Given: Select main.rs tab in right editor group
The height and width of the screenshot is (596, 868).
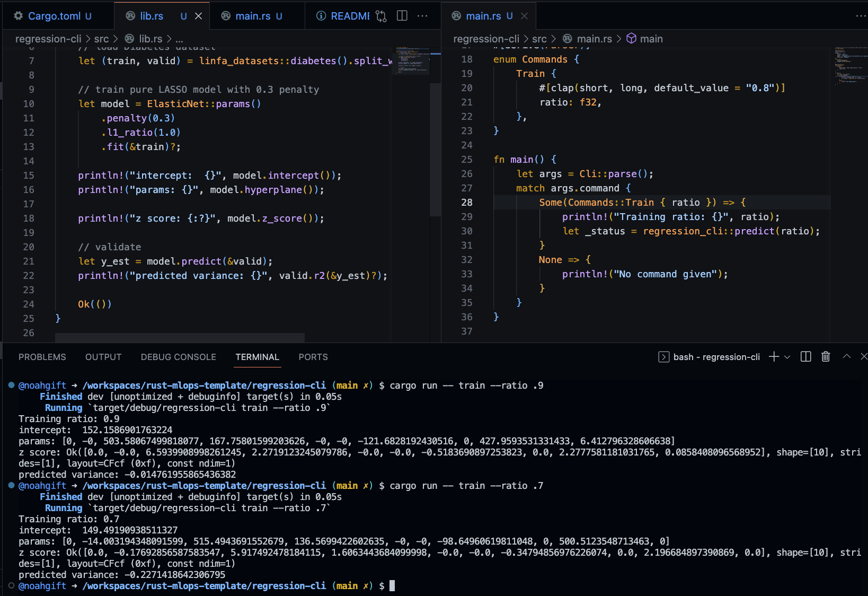Looking at the screenshot, I should pyautogui.click(x=483, y=16).
